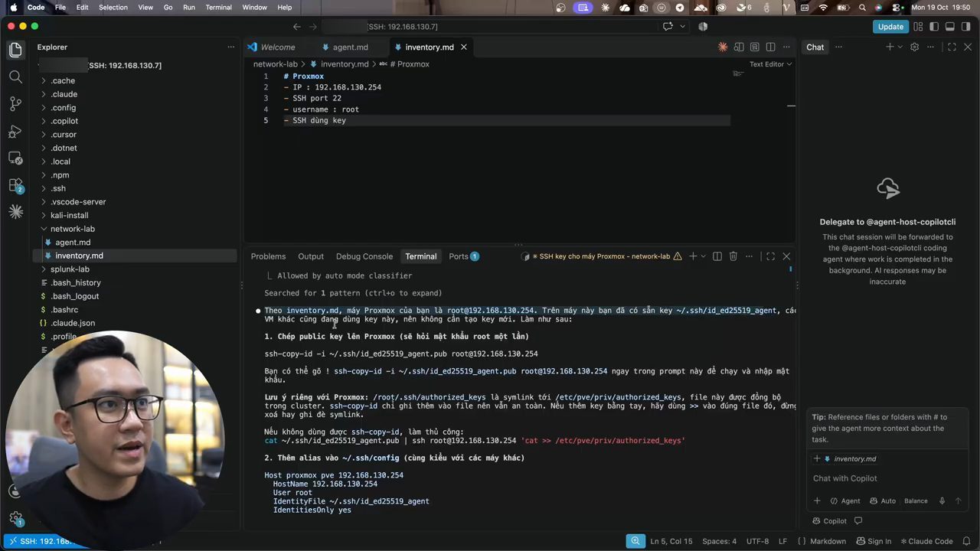The width and height of the screenshot is (980, 551).
Task: Open the Search view in activity bar
Action: point(15,77)
